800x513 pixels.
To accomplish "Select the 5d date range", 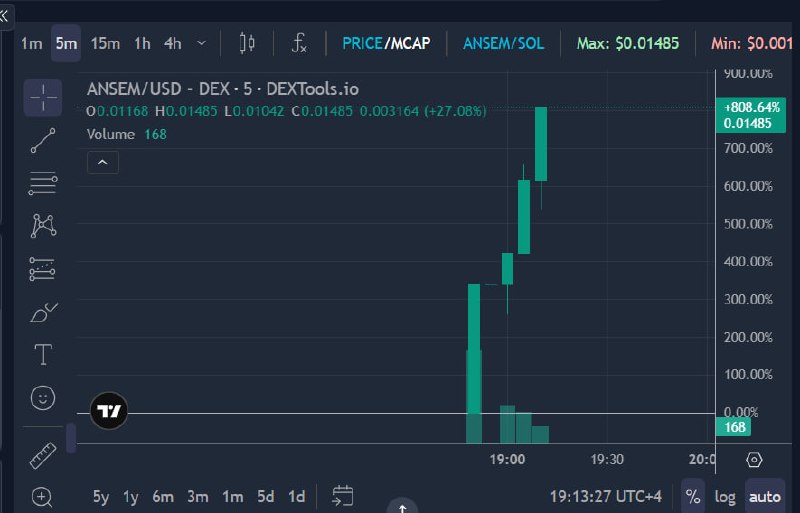I will [265, 496].
